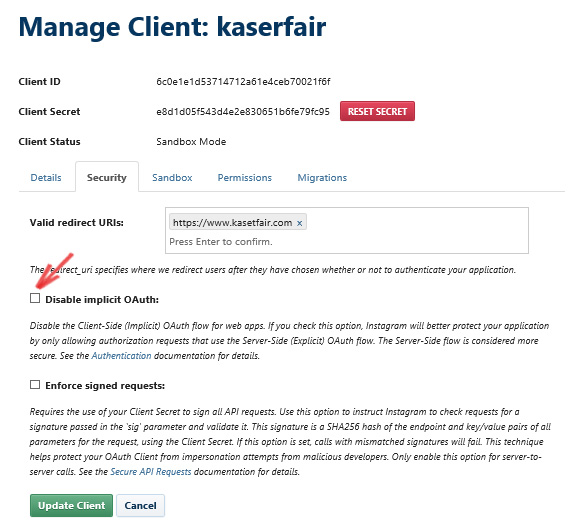Click the Reset Secret button

click(377, 111)
